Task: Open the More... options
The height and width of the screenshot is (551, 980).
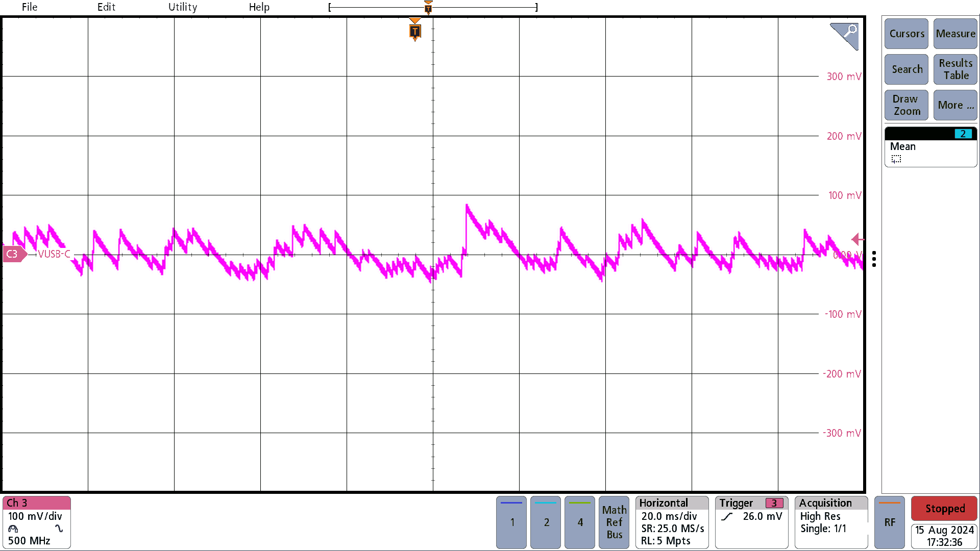Action: tap(955, 105)
